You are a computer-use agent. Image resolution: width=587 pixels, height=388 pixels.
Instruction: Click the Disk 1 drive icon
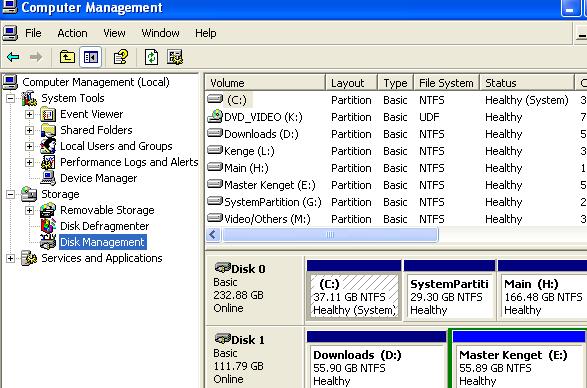point(222,339)
